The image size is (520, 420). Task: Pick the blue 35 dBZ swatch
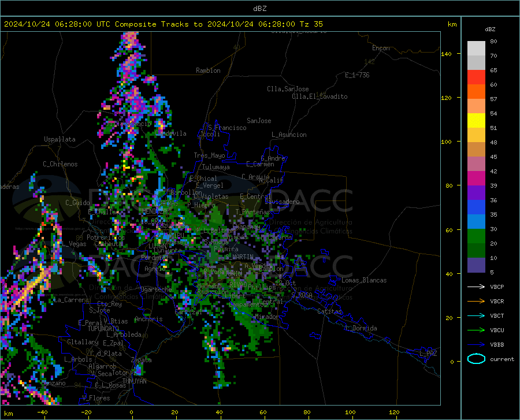476,207
